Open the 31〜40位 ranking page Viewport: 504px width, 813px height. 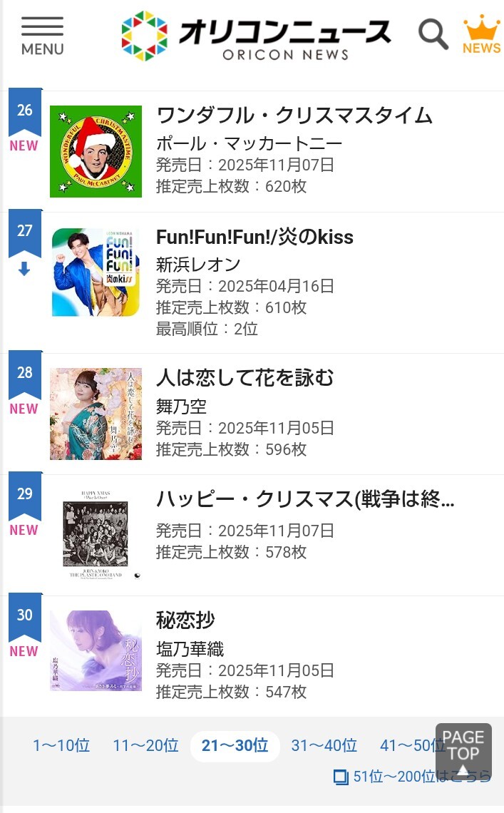point(324,745)
